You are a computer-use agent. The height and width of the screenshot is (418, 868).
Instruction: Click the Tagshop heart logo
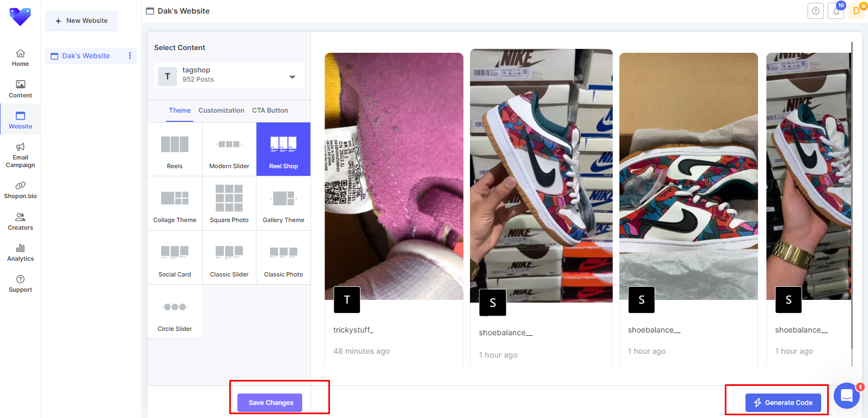click(x=20, y=17)
